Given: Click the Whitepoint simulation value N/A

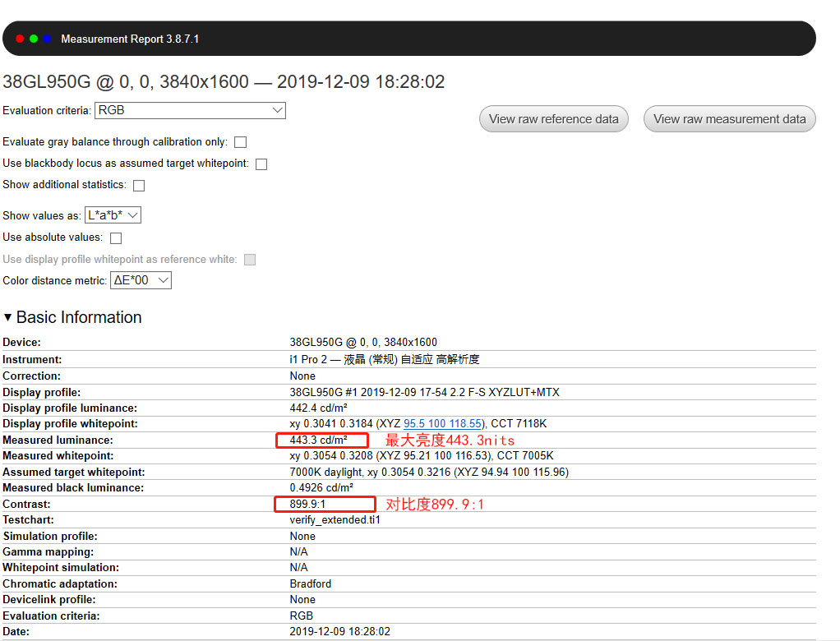Looking at the screenshot, I should point(298,567).
